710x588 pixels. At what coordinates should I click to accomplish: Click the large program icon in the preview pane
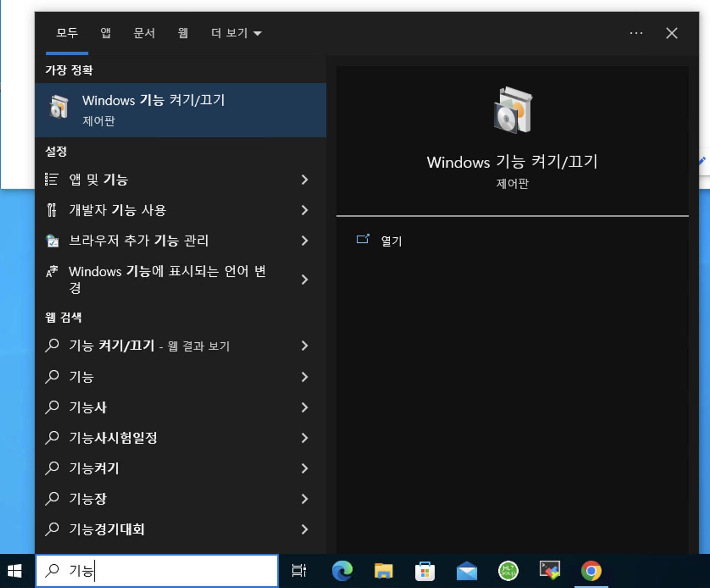513,110
